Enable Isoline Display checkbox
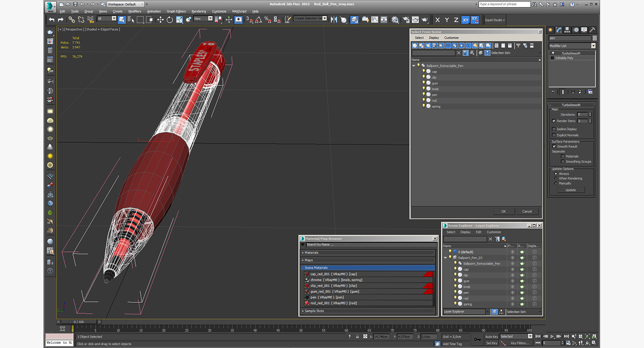 pyautogui.click(x=553, y=129)
